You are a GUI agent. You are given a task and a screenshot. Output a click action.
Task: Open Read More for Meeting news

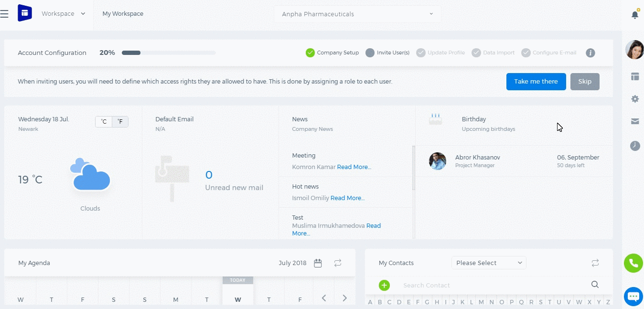pos(354,167)
